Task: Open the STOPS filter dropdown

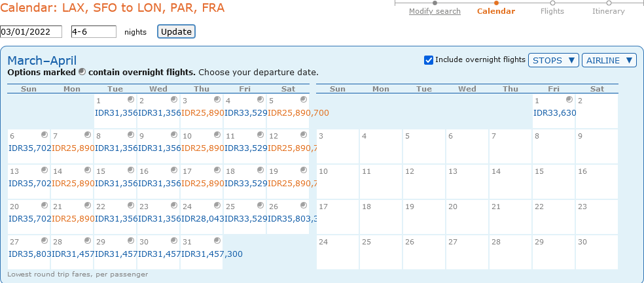Action: [x=554, y=60]
